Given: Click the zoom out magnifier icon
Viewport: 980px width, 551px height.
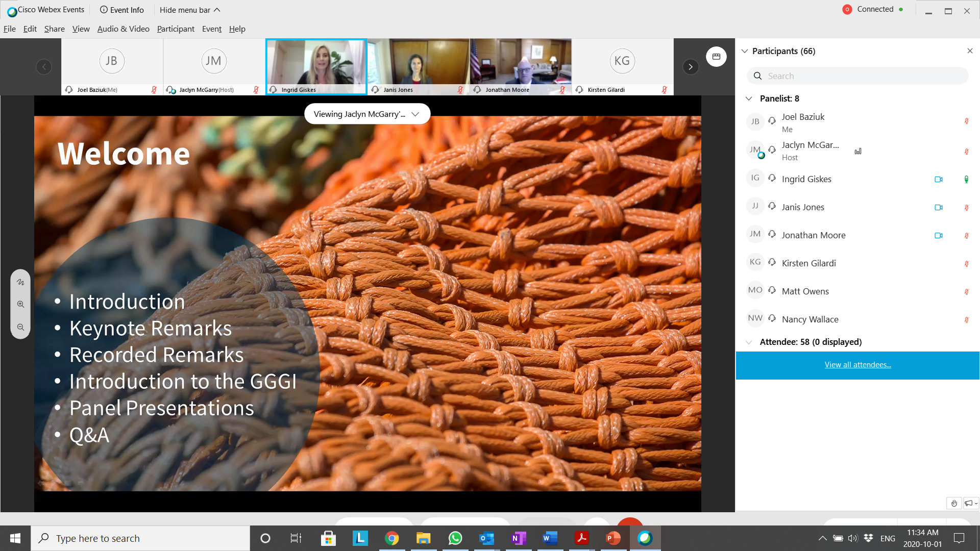Looking at the screenshot, I should [20, 327].
